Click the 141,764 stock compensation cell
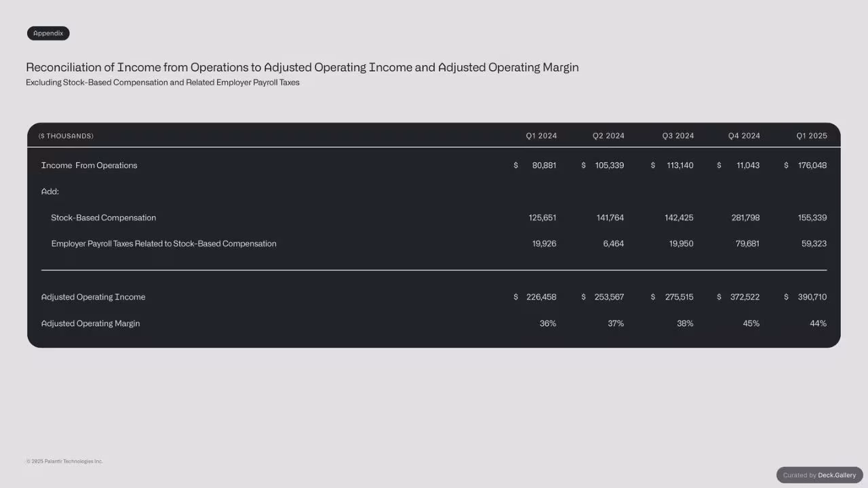This screenshot has height=488, width=868. 610,218
